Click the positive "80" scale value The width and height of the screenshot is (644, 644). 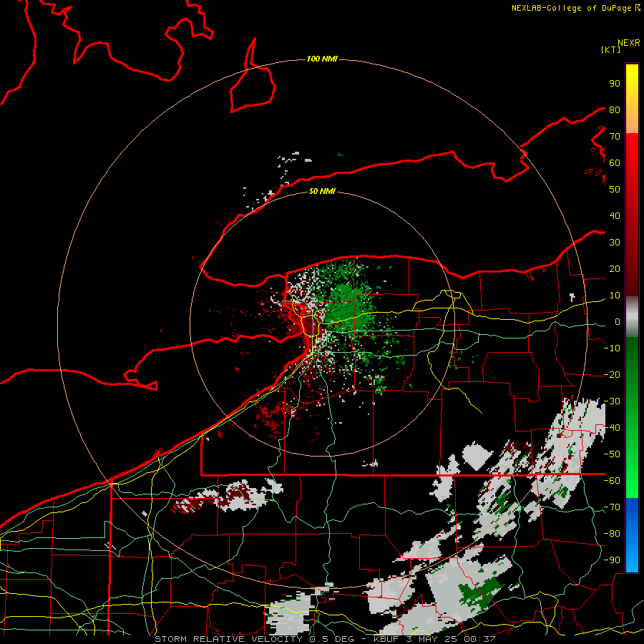pyautogui.click(x=615, y=110)
